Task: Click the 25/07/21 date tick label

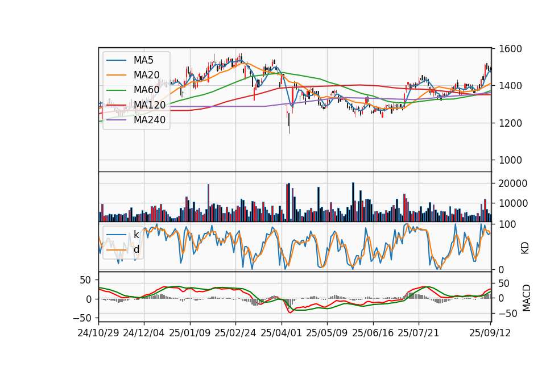Action: coord(418,333)
